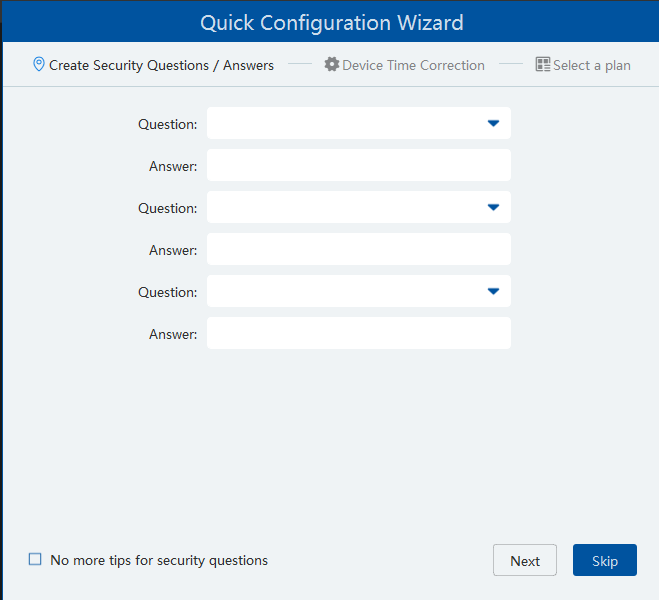
Task: Expand the third Question dropdown arrow
Action: (x=493, y=291)
